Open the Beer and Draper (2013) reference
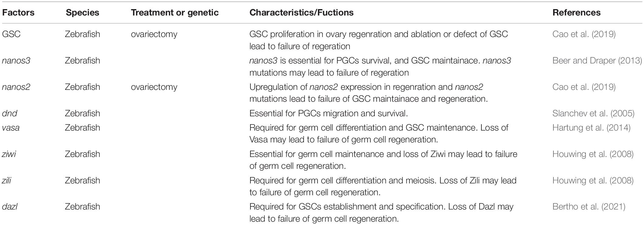644x225 pixels. pos(597,60)
